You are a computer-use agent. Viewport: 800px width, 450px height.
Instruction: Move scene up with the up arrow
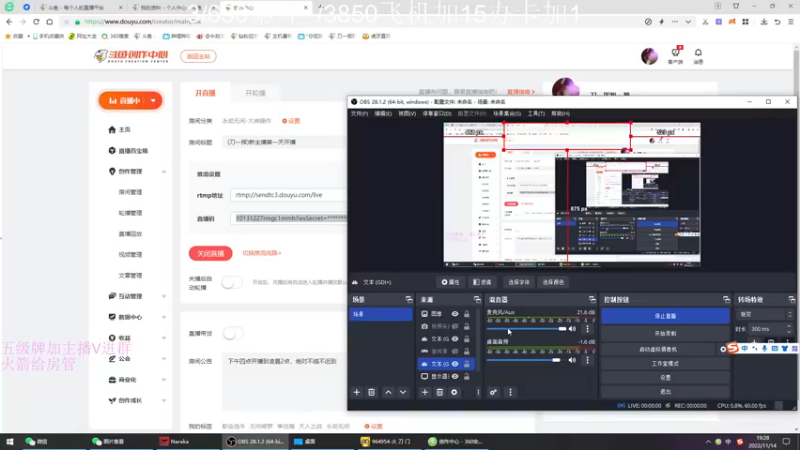point(388,392)
